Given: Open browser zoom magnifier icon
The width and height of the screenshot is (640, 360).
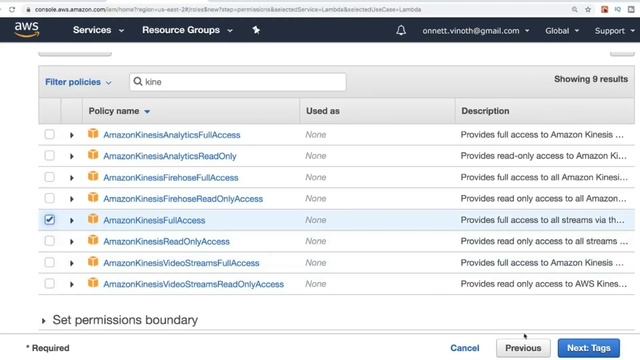Looking at the screenshot, I should point(574,9).
